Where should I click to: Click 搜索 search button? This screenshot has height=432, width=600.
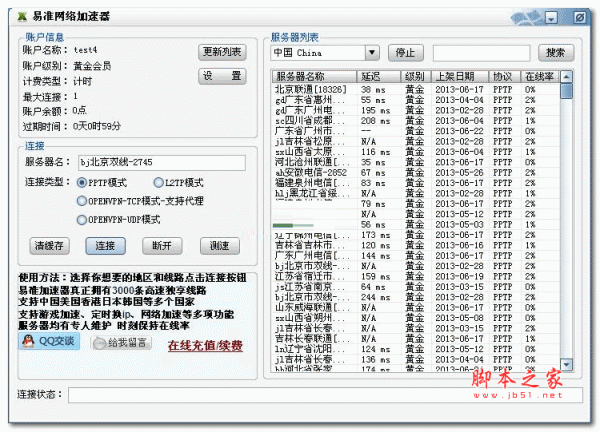[556, 53]
